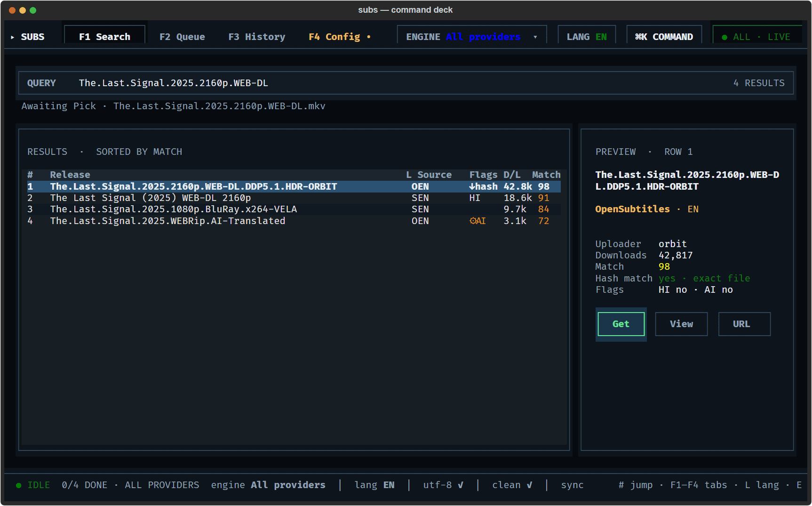The height and width of the screenshot is (506, 812).
Task: Click the Get button in preview
Action: pyautogui.click(x=621, y=324)
